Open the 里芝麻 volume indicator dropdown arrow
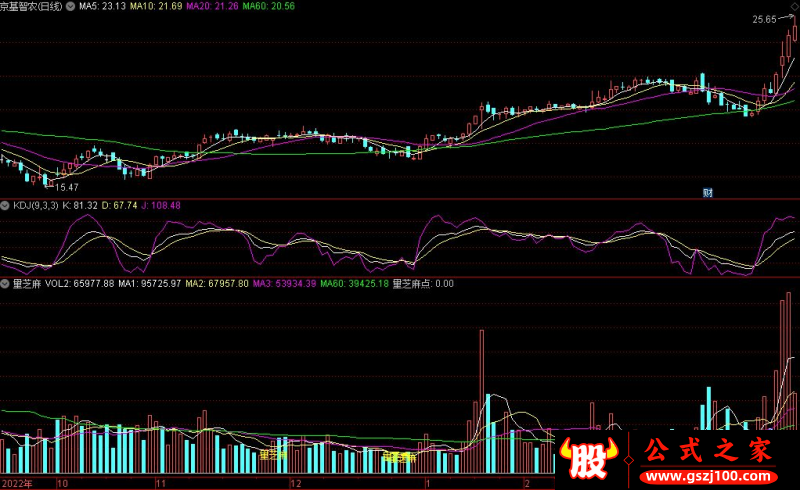800x490 pixels. 5,284
